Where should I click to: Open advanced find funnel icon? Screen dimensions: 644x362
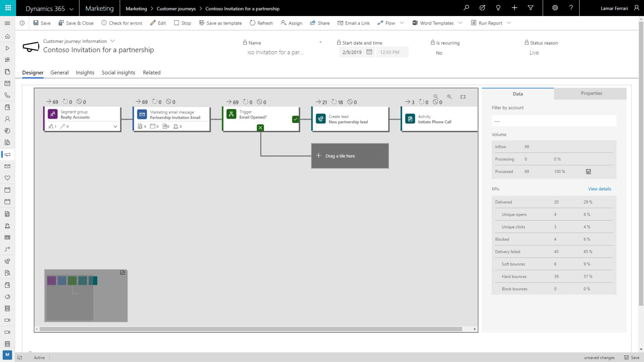pos(531,8)
